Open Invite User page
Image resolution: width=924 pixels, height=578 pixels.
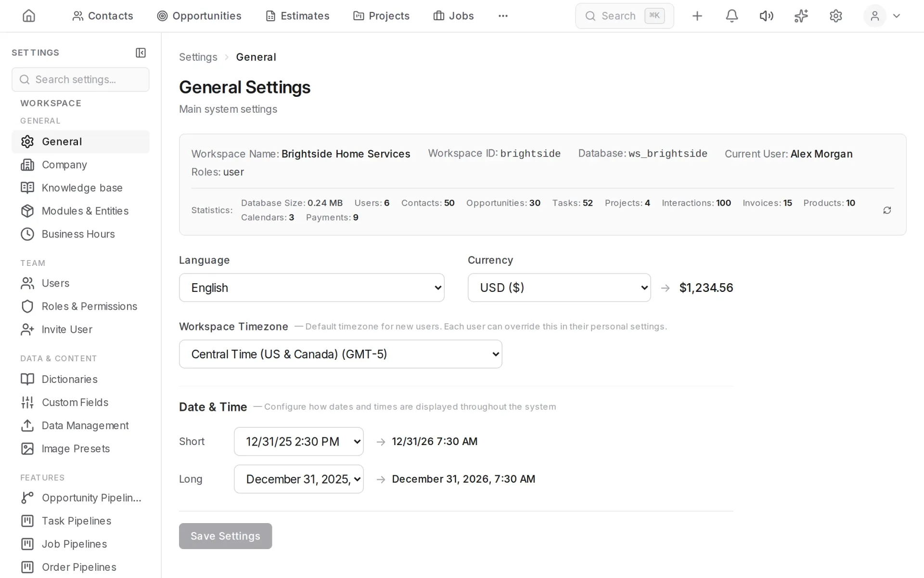[x=80, y=329]
